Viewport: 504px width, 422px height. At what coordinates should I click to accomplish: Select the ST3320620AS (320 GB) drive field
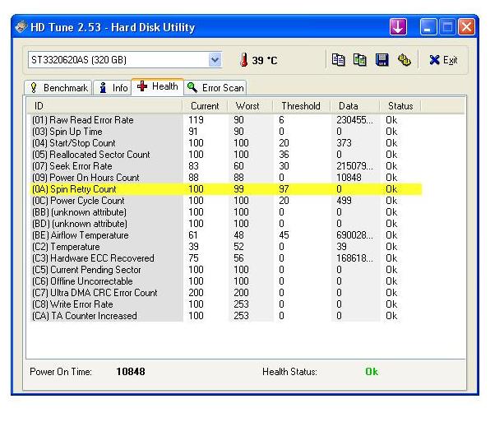click(125, 60)
